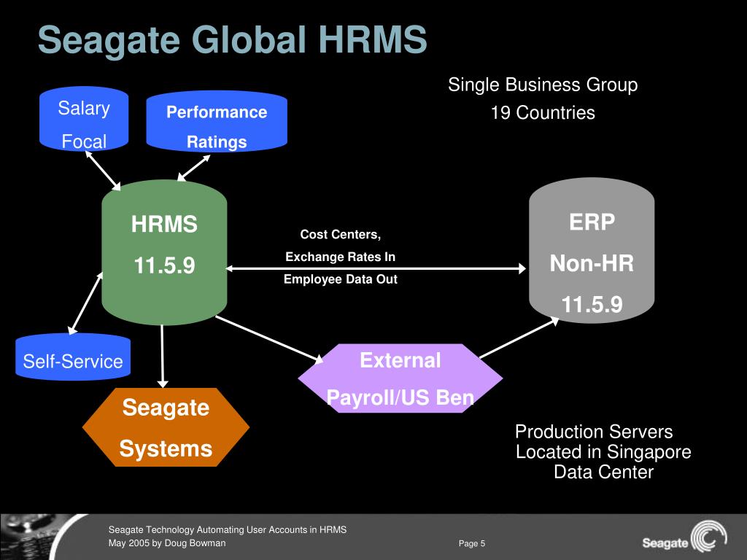Click the Performance Ratings cylinder shape

pyautogui.click(x=217, y=122)
